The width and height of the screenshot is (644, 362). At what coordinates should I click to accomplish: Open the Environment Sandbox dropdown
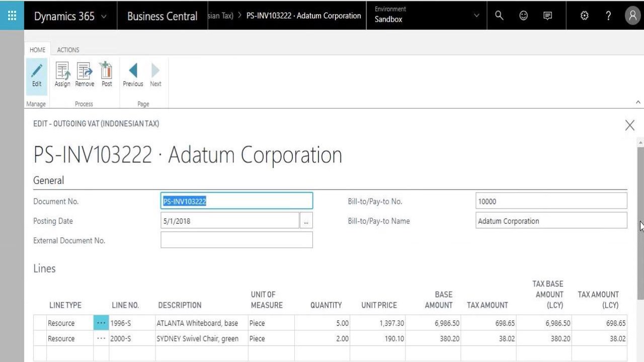[x=476, y=16]
